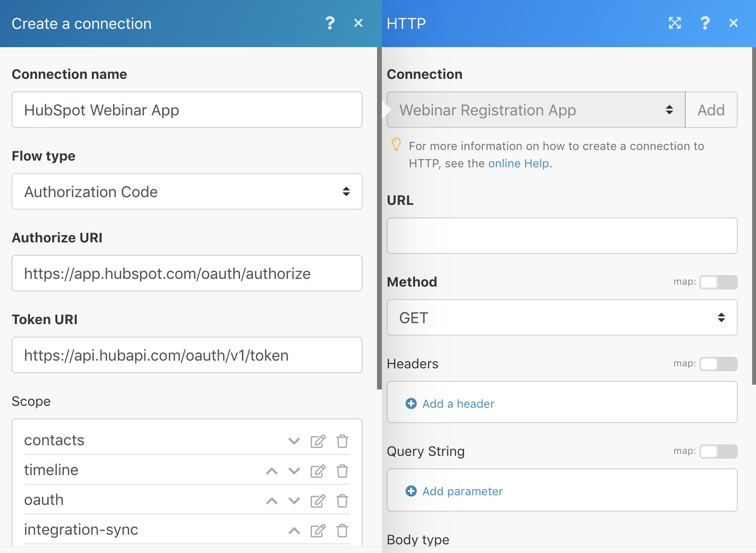Close the Create a connection dialog
This screenshot has height=553, width=756.
point(358,23)
